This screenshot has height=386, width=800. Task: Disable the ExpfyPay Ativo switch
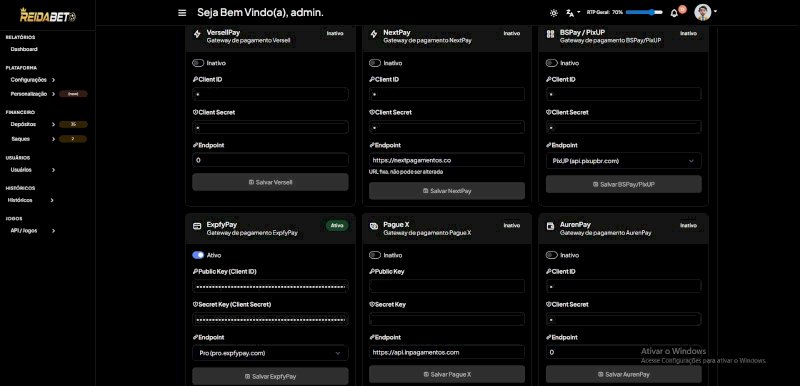coord(198,255)
